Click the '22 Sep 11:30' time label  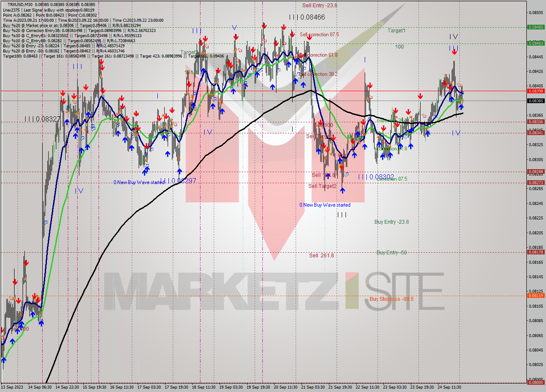pos(368,387)
